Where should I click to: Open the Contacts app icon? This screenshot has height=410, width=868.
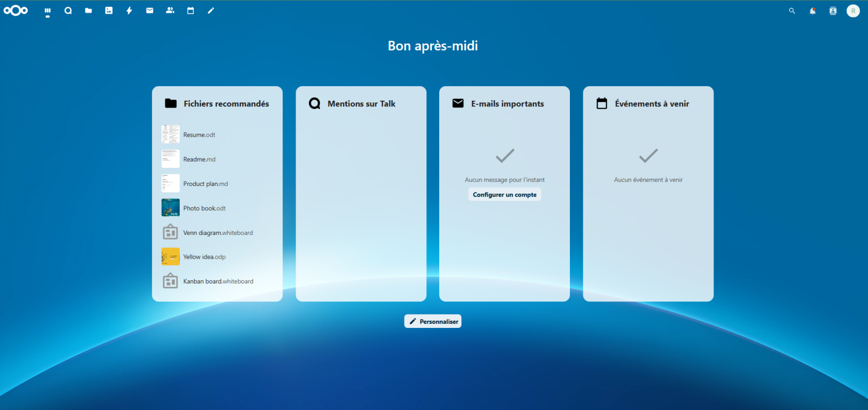170,10
